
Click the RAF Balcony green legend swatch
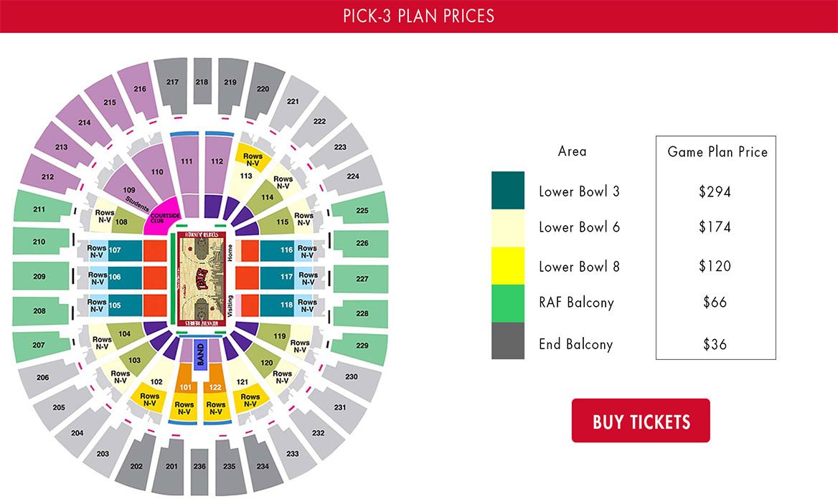tap(508, 303)
